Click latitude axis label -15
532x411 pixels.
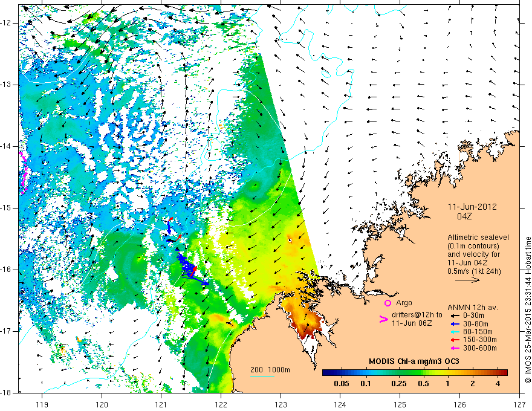click(7, 208)
